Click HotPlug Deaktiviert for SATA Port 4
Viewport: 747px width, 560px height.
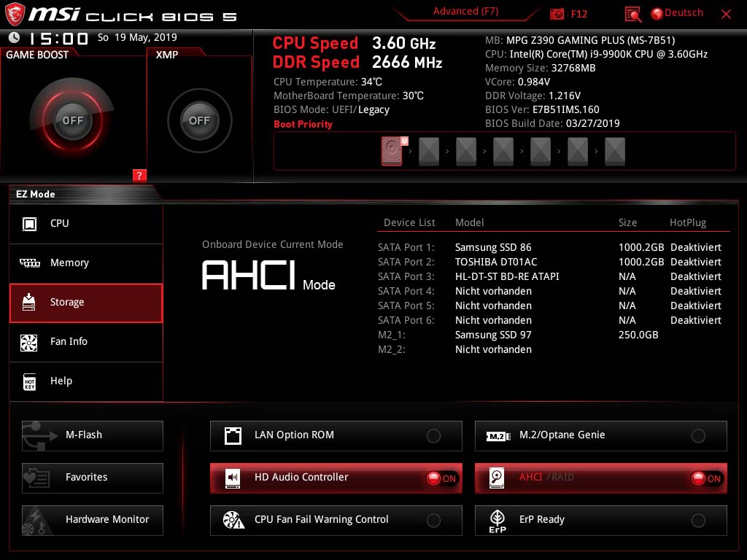695,292
